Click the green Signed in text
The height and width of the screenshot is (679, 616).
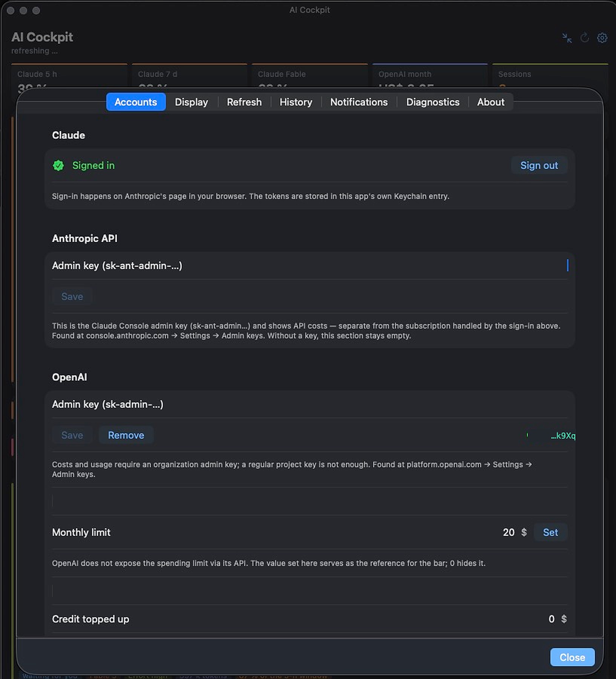(93, 165)
